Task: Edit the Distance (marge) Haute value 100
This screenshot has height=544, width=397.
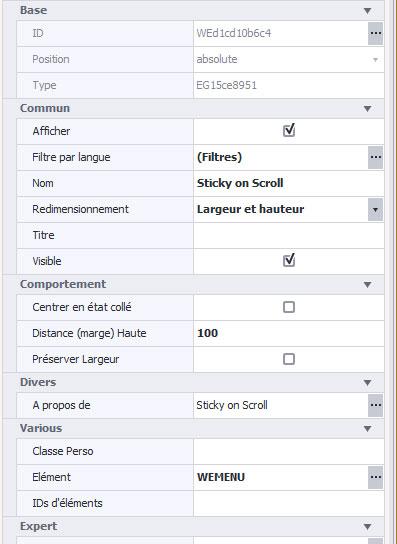Action: click(x=289, y=333)
